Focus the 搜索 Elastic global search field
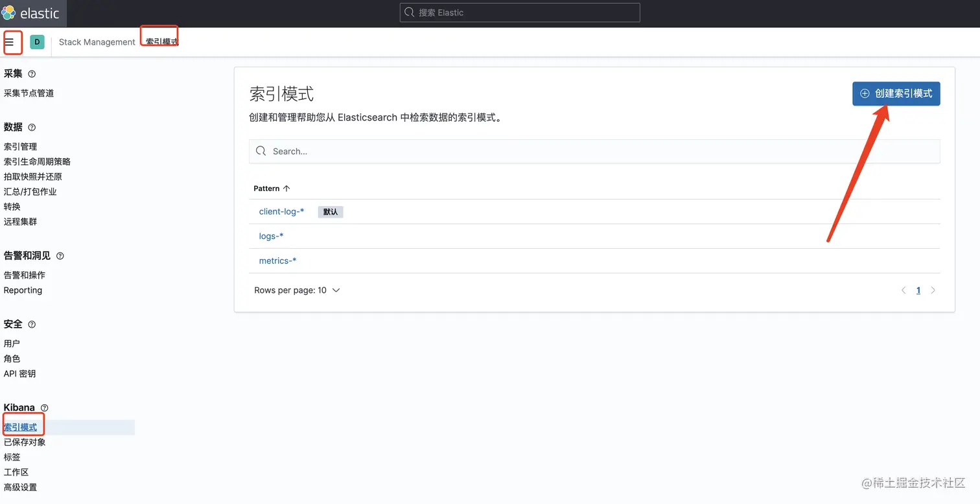980x504 pixels. tap(520, 12)
